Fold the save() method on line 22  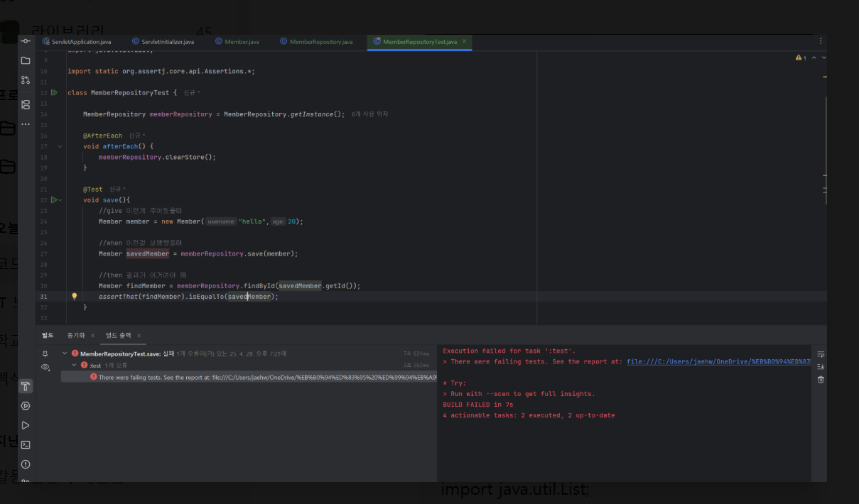61,200
